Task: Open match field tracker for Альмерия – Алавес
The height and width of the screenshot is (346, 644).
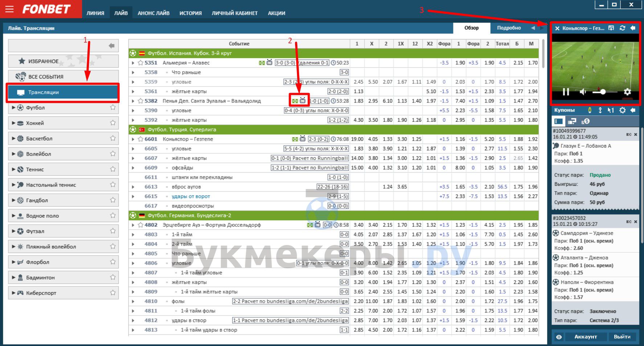Action: coord(262,63)
